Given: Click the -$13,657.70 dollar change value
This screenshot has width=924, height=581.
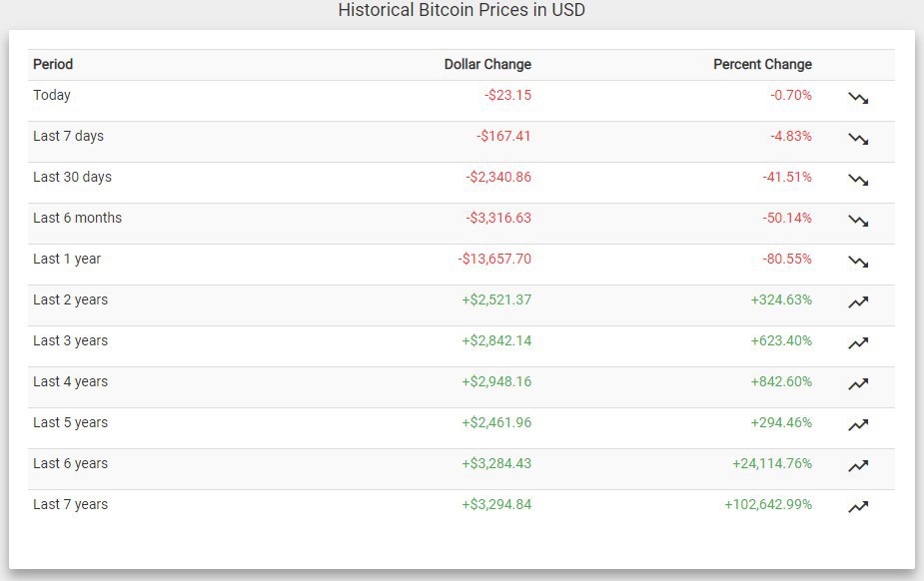Looking at the screenshot, I should (494, 259).
